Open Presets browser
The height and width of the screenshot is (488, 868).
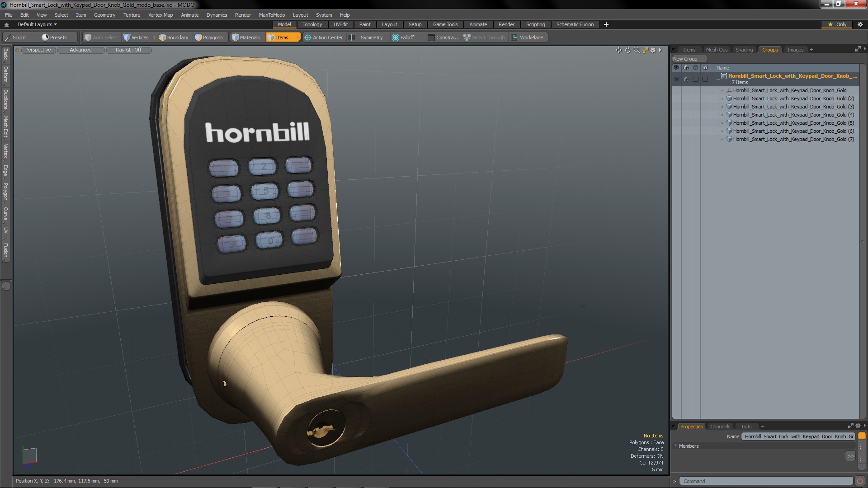click(x=58, y=38)
